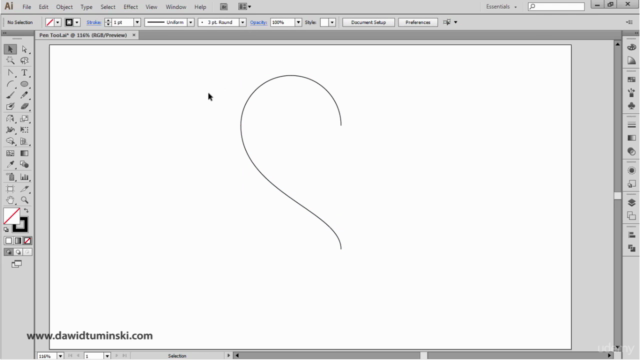The image size is (640, 360).
Task: Set paint mode to Color
Action: [x=9, y=241]
